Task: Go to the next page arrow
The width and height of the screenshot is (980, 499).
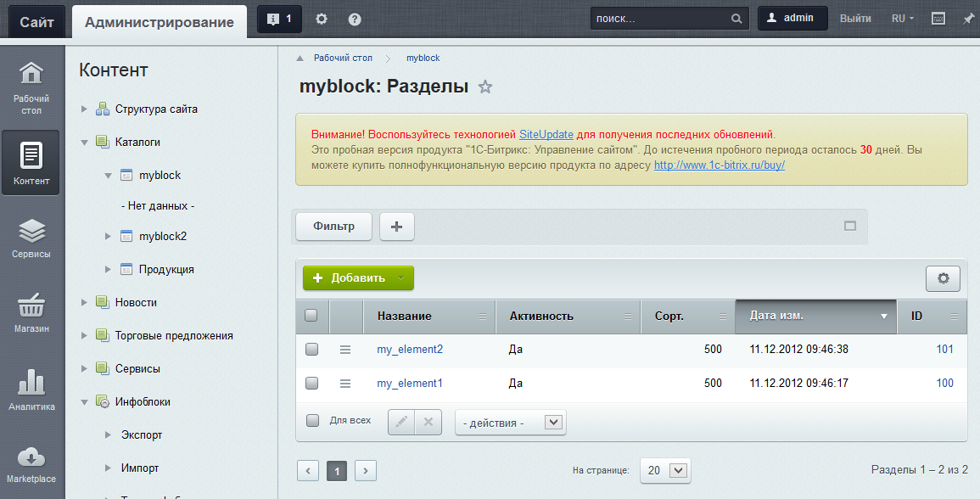Action: (x=366, y=471)
